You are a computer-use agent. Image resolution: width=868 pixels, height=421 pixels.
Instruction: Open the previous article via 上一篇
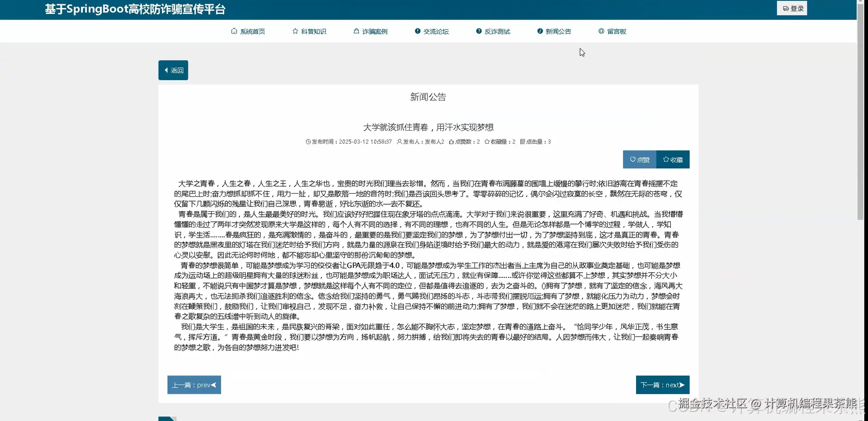point(194,384)
